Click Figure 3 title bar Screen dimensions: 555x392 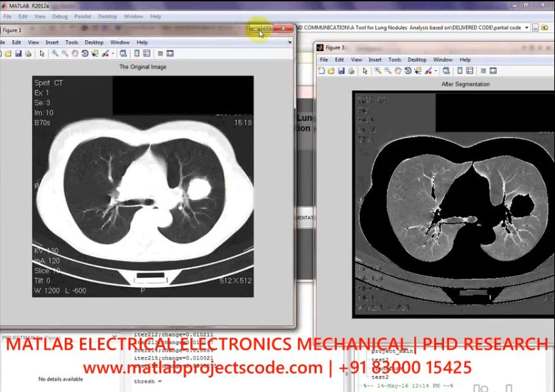(x=435, y=47)
